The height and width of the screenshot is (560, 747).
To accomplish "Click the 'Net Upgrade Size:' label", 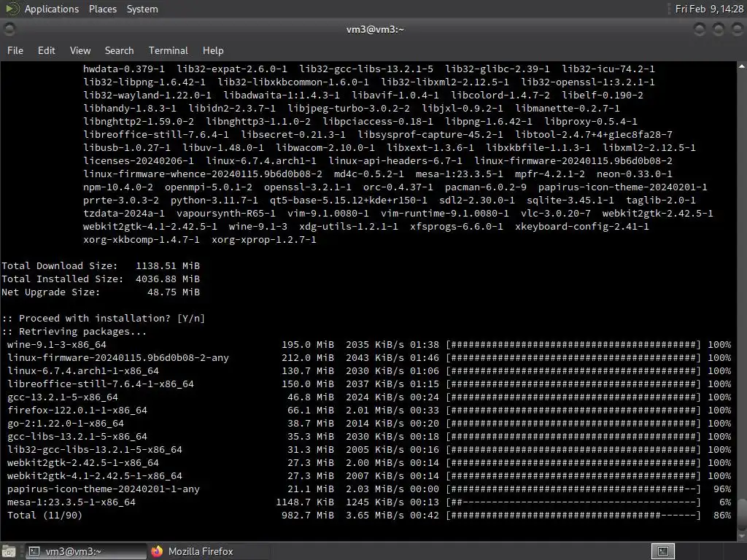I will [x=51, y=292].
